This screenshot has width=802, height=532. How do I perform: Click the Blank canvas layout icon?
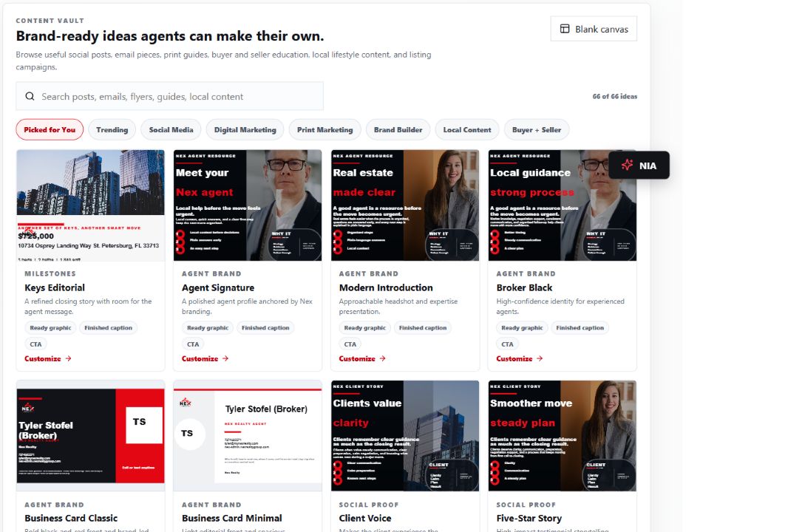[565, 29]
